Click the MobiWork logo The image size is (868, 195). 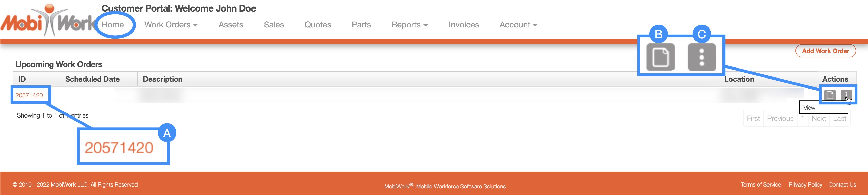click(x=47, y=21)
